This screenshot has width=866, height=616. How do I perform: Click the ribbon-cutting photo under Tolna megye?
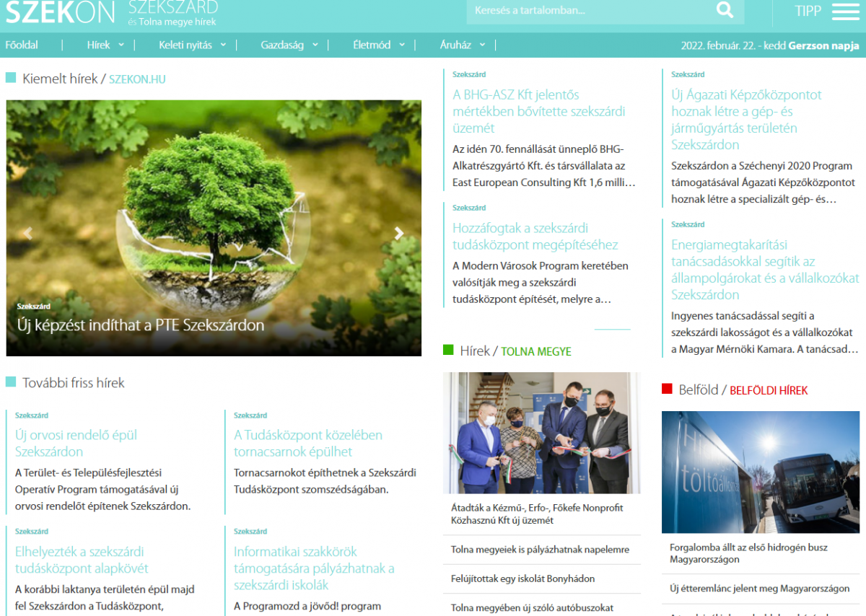click(x=542, y=431)
